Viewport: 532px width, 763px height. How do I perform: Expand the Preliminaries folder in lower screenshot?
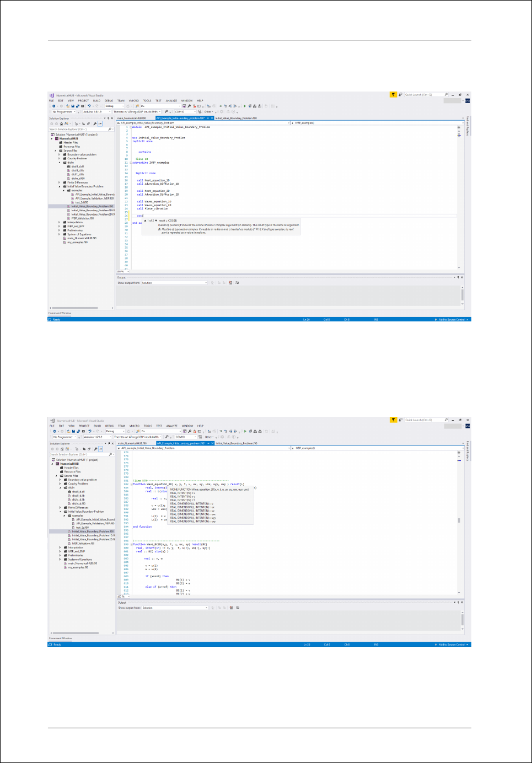tap(60, 555)
